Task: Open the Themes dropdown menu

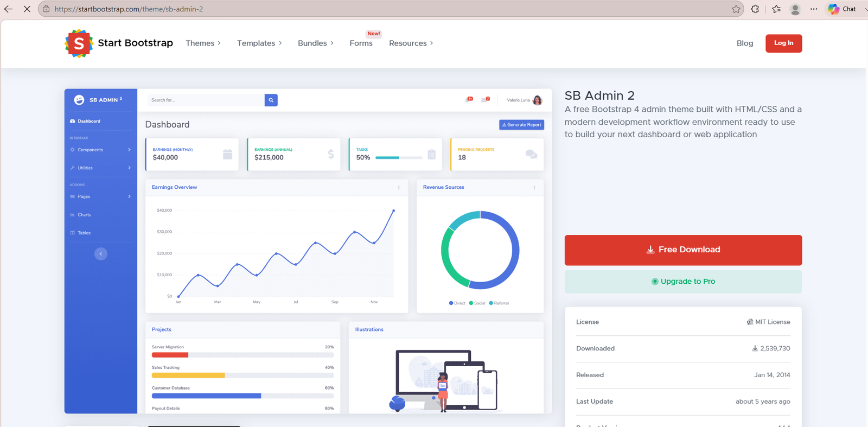Action: (203, 43)
